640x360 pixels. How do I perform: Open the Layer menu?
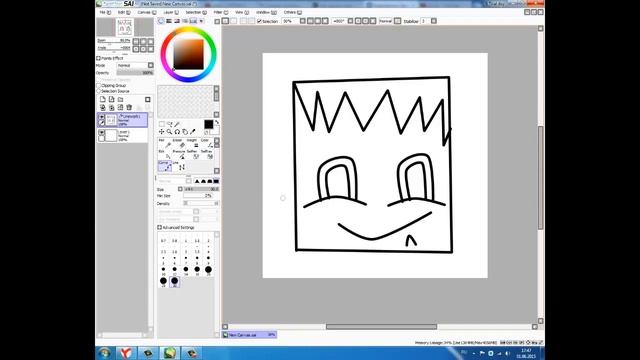171,12
